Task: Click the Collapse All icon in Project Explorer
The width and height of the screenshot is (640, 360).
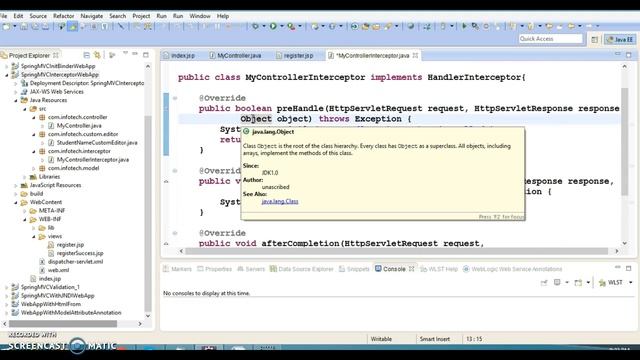Action: 87,55
